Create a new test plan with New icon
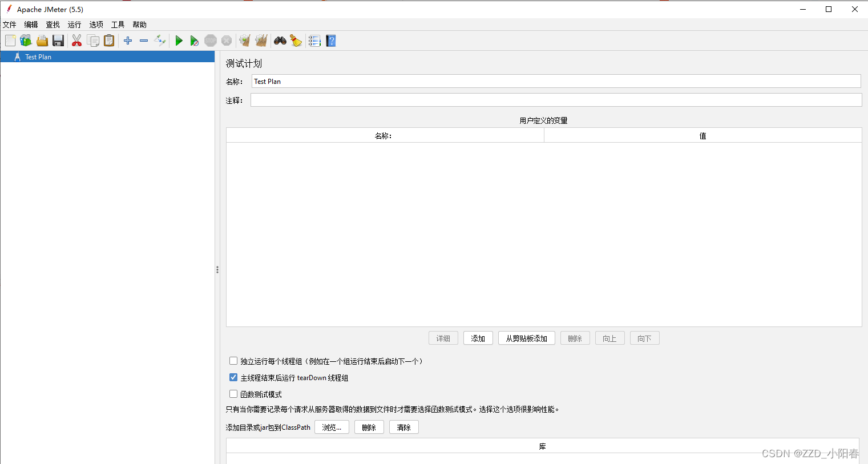 (10, 41)
